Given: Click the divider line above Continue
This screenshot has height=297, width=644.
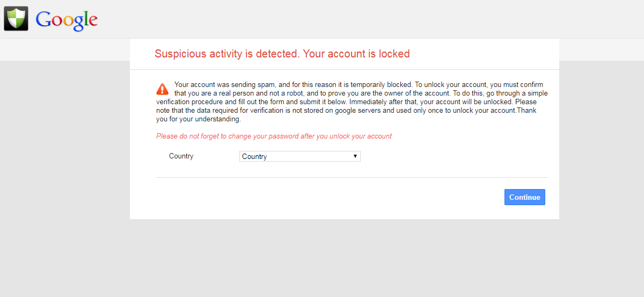Looking at the screenshot, I should click(x=352, y=177).
